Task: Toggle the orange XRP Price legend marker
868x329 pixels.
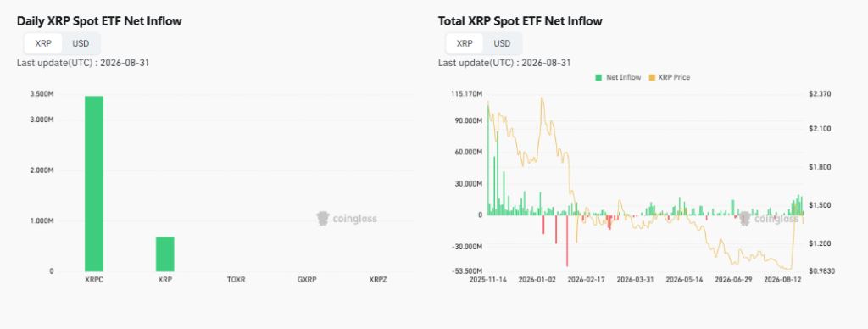Action: click(x=652, y=77)
